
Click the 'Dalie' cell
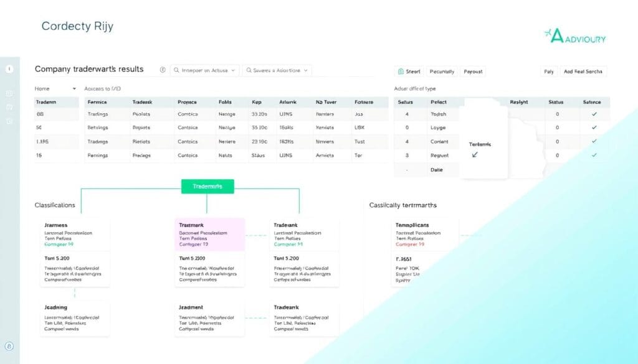pyautogui.click(x=437, y=170)
